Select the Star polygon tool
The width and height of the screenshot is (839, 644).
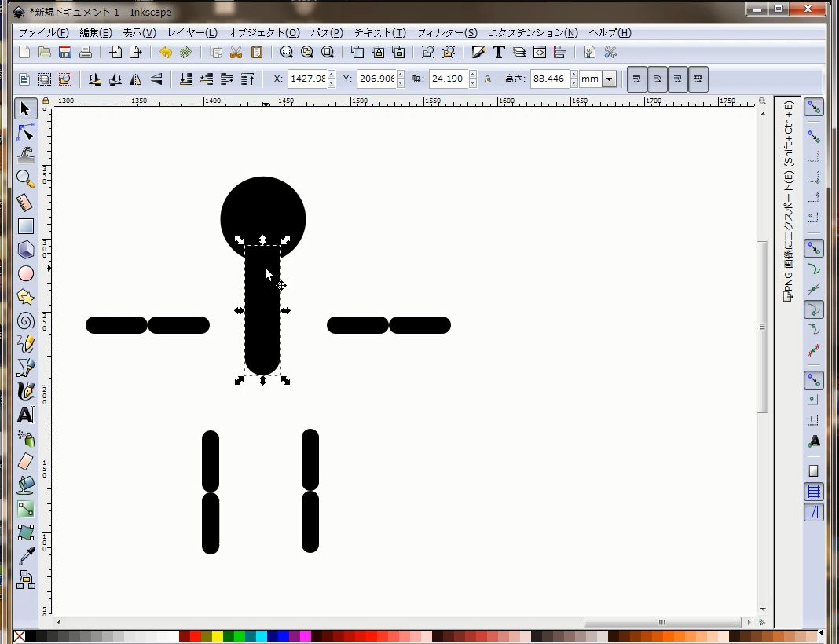tap(26, 297)
